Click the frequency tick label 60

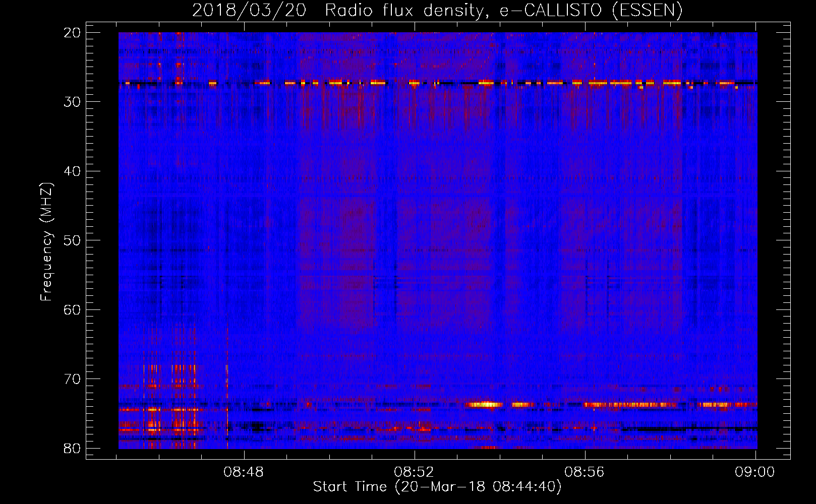click(x=72, y=309)
